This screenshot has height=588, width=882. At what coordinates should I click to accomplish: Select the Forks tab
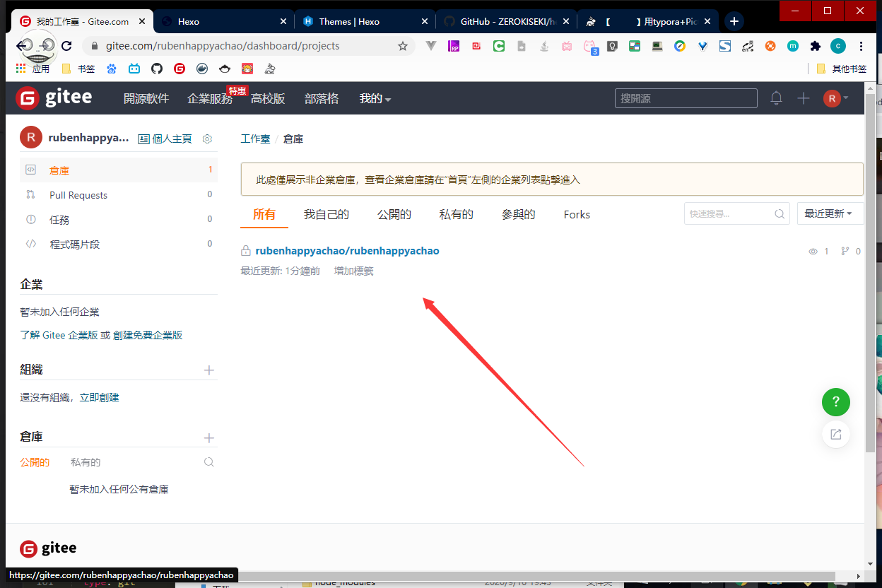pyautogui.click(x=577, y=215)
